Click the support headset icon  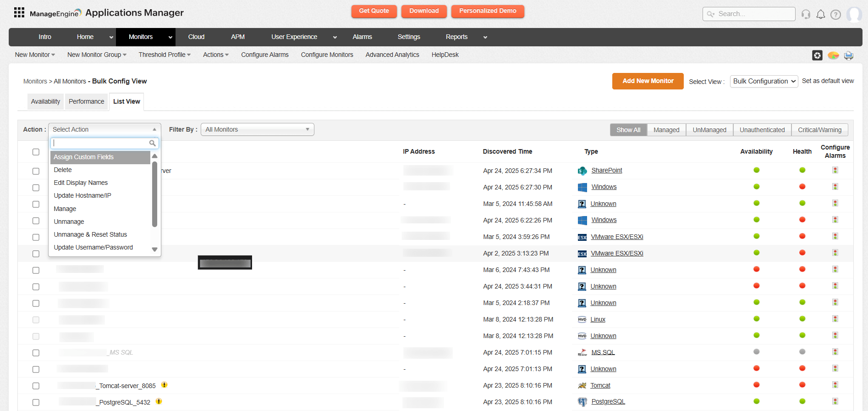click(806, 14)
